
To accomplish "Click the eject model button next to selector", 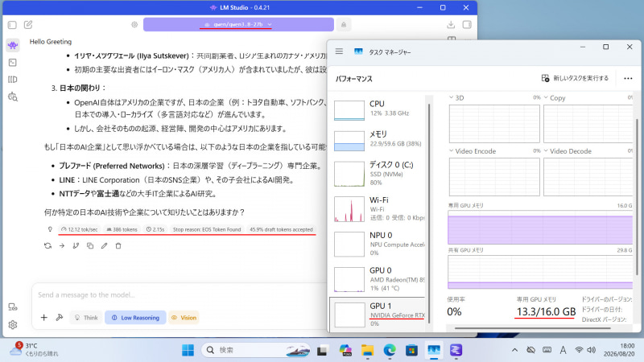I will click(344, 25).
